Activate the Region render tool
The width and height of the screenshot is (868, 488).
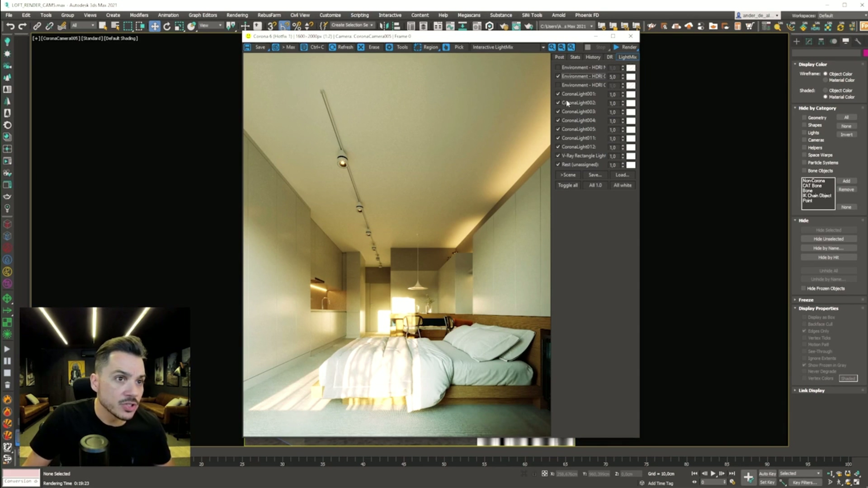click(418, 47)
